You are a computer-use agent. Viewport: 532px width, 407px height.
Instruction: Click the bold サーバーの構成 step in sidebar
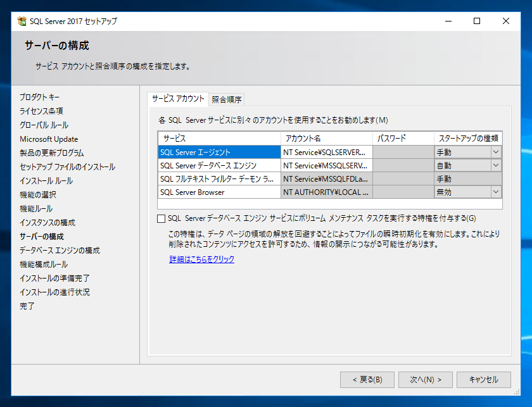tap(42, 236)
